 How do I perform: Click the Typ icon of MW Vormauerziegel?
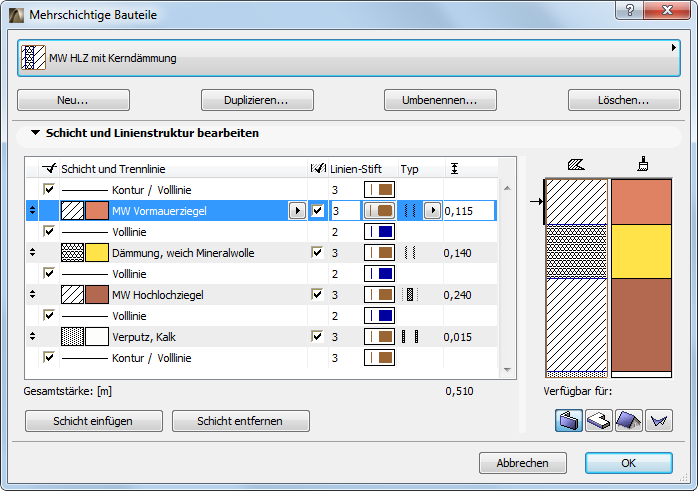tap(410, 211)
